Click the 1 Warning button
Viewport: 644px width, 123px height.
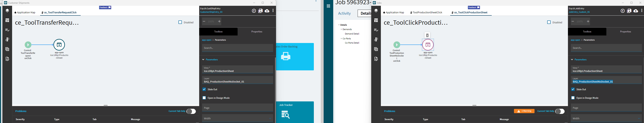524,111
